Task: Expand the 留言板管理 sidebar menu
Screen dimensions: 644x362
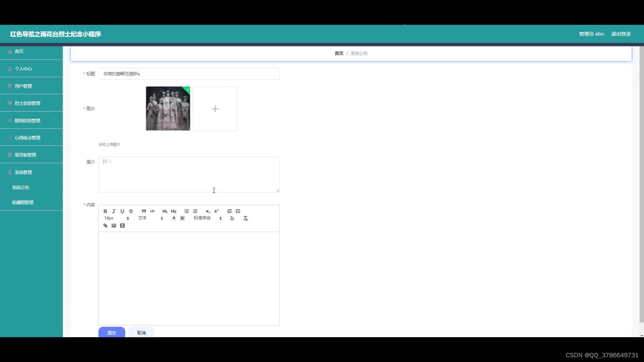Action: pos(31,155)
